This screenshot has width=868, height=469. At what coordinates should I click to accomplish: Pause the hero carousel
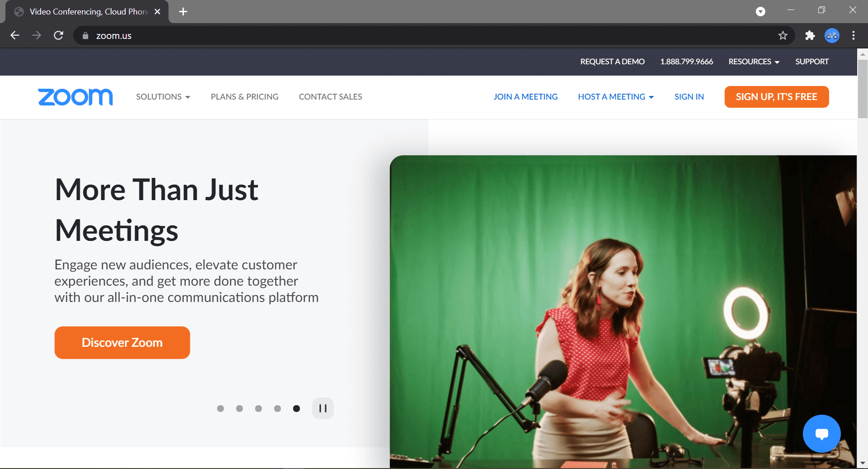click(323, 408)
